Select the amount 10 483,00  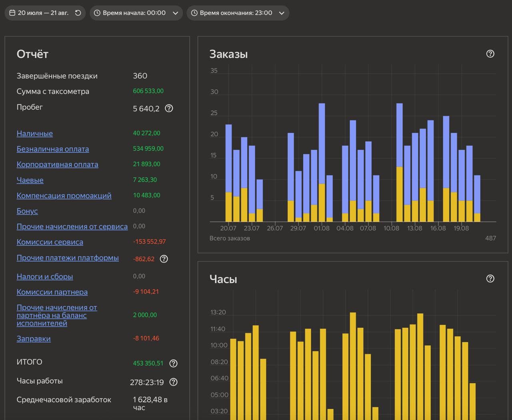pos(146,196)
